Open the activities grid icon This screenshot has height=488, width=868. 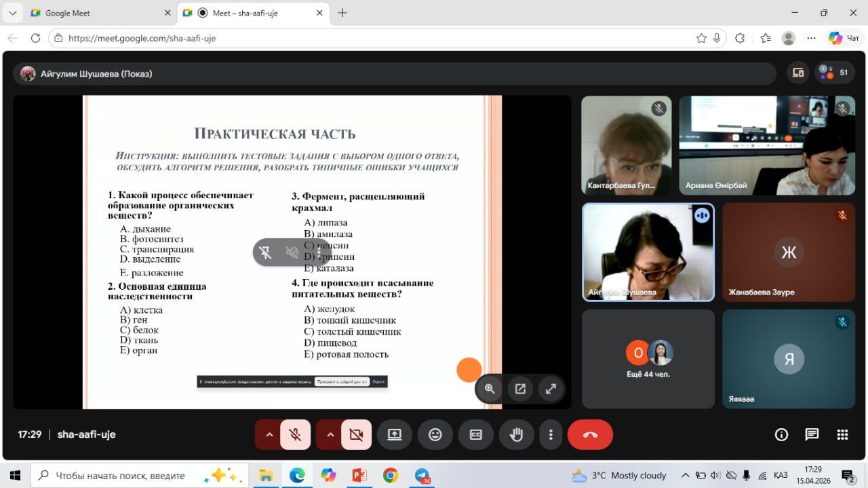(x=842, y=435)
